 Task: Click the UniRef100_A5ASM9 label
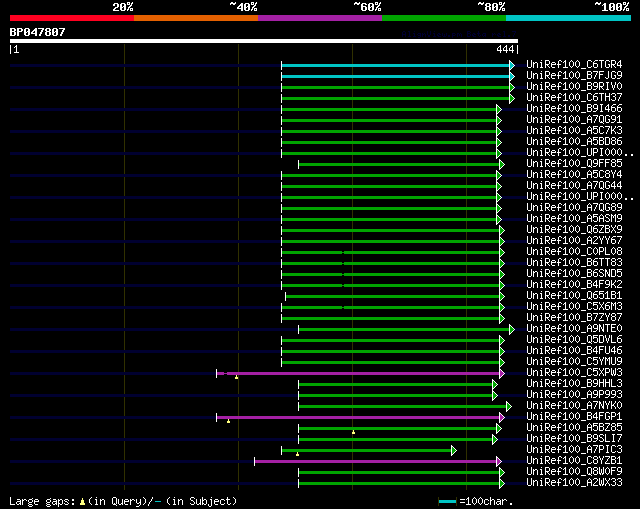[574, 219]
